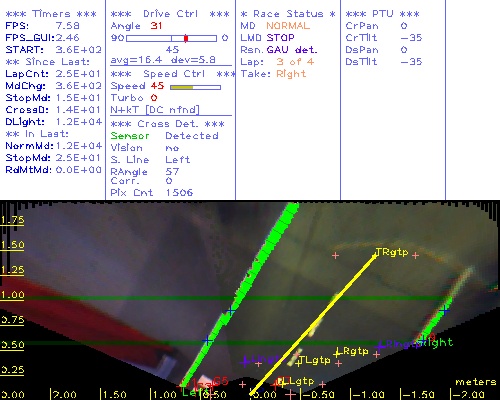The width and height of the screenshot is (500, 400).
Task: Click the Take: Right indicator
Action: click(x=273, y=74)
